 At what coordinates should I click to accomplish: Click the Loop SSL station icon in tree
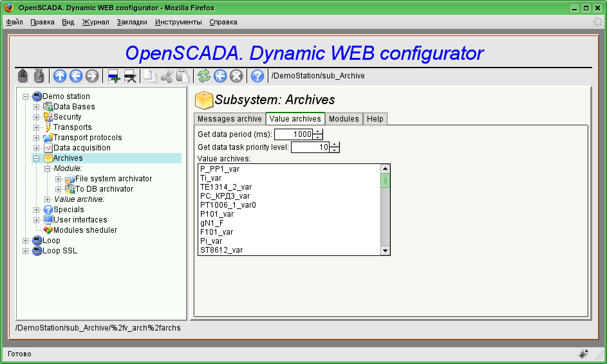click(x=37, y=251)
